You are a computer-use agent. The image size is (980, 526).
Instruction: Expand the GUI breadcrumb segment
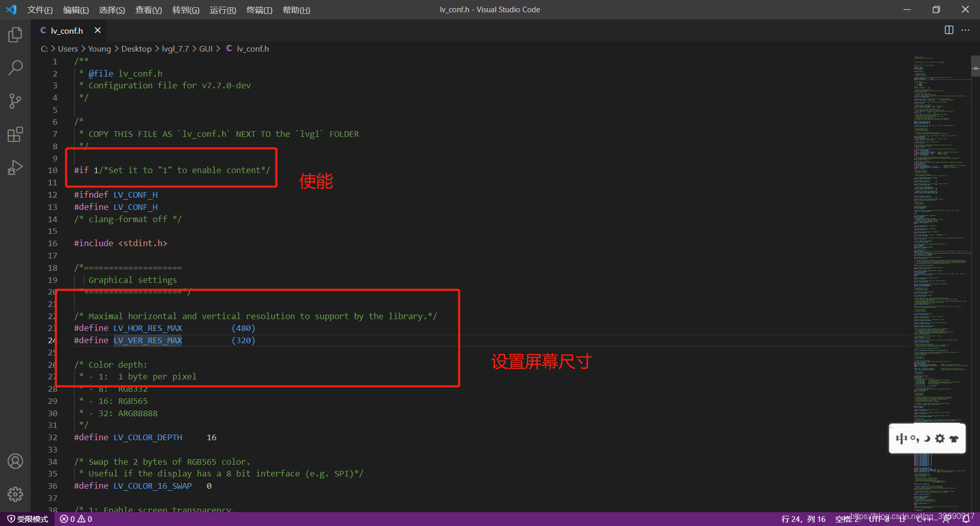point(206,49)
